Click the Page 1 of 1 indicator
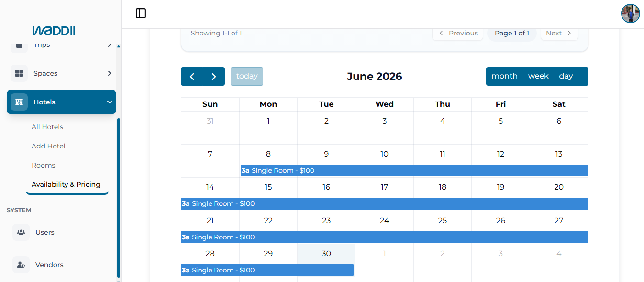Image resolution: width=644 pixels, height=282 pixels. point(512,33)
